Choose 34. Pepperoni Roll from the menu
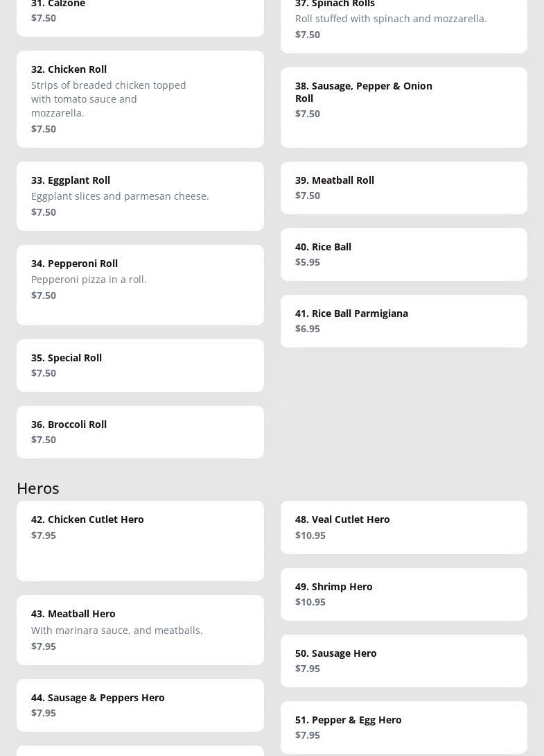This screenshot has height=756, width=544. point(140,284)
